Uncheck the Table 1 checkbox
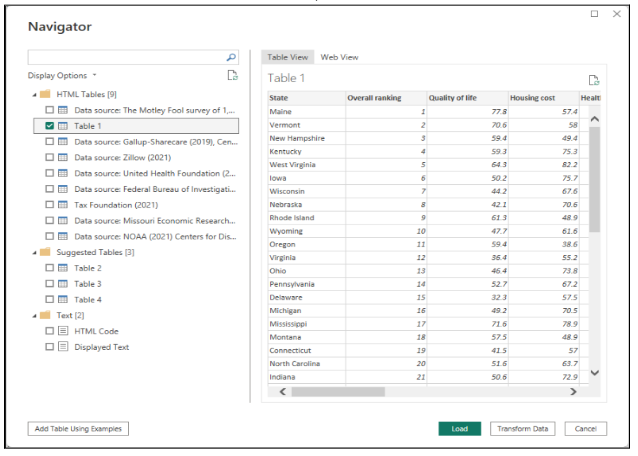638x456 pixels. [x=49, y=126]
